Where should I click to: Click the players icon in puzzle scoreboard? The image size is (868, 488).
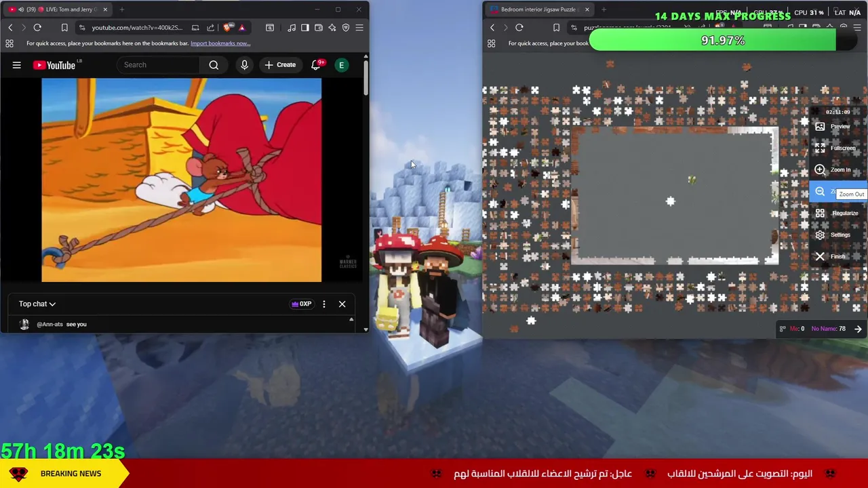783,329
